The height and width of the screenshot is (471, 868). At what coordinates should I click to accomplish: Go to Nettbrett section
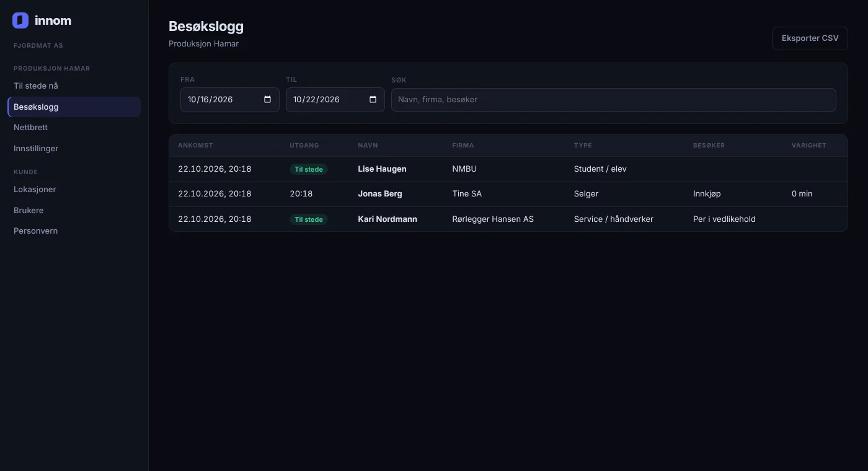[74, 128]
